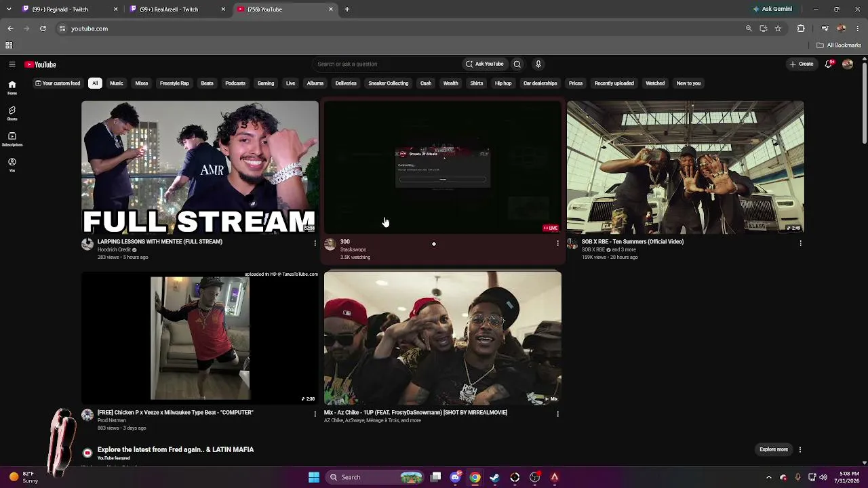Image resolution: width=868 pixels, height=488 pixels.
Task: Filter the feed by Podcasts chip
Action: click(235, 83)
